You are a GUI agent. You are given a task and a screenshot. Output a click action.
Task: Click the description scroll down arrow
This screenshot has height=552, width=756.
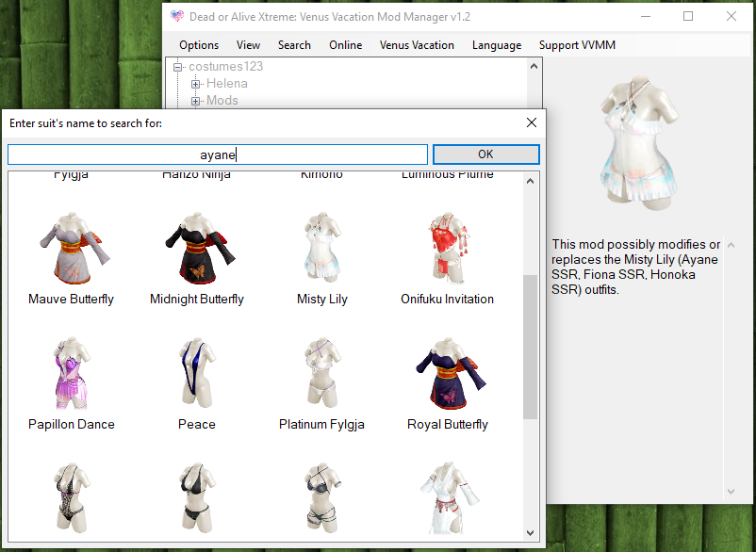click(x=731, y=492)
